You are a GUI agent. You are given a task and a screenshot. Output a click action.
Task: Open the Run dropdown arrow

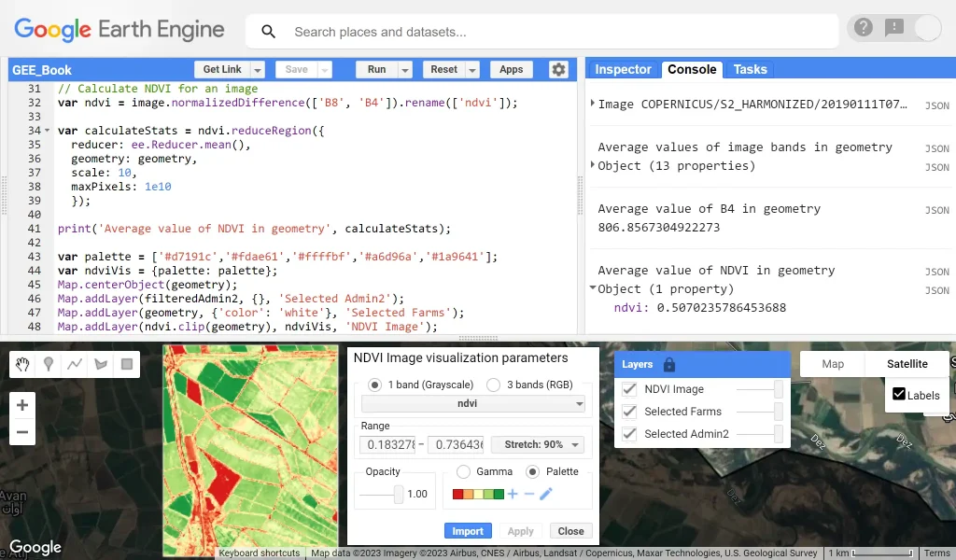(x=405, y=70)
